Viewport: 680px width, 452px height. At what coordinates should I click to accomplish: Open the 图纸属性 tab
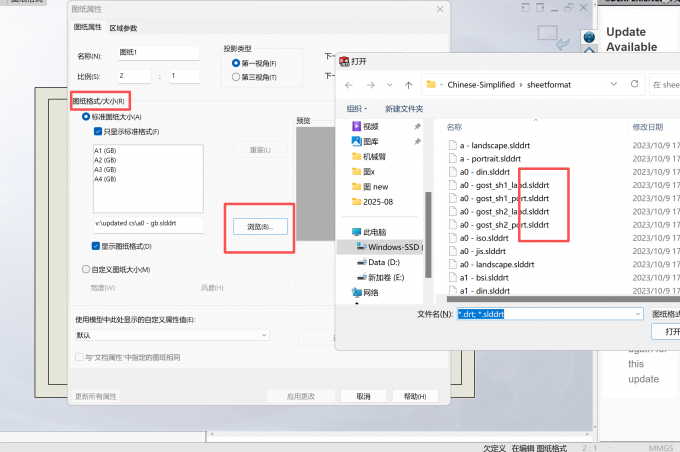coord(88,27)
